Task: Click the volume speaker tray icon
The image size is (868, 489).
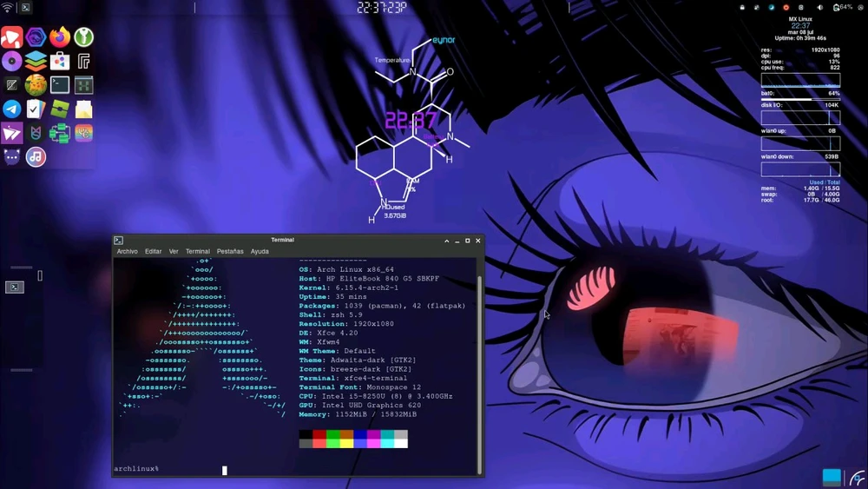Action: click(x=820, y=8)
